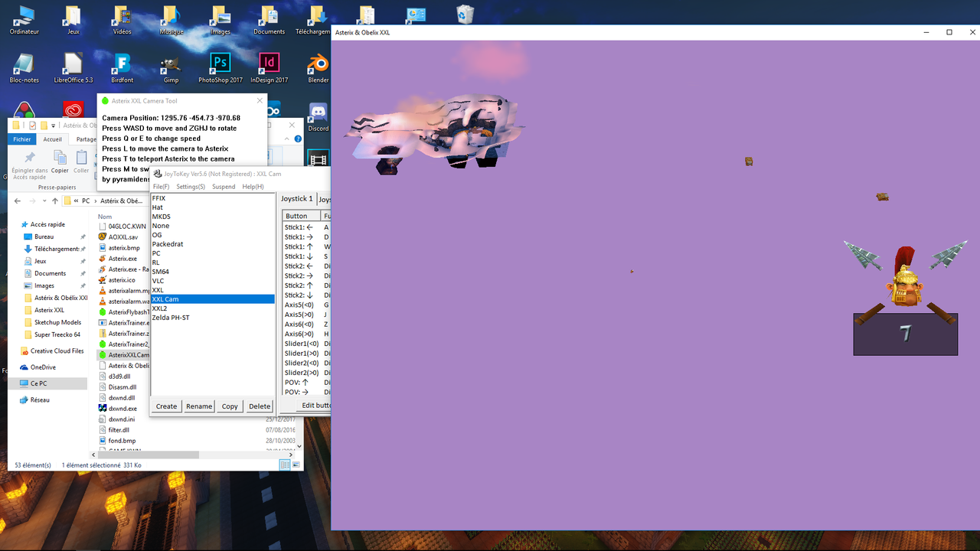Select the Adobe Creative Cloud desktop icon
The image size is (980, 551).
pos(73,109)
